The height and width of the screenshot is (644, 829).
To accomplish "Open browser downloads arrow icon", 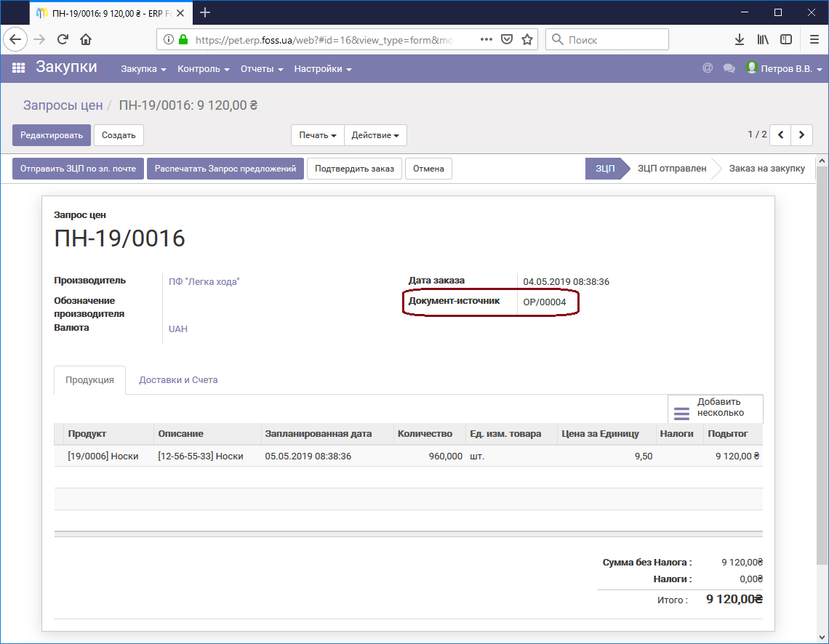I will point(739,39).
